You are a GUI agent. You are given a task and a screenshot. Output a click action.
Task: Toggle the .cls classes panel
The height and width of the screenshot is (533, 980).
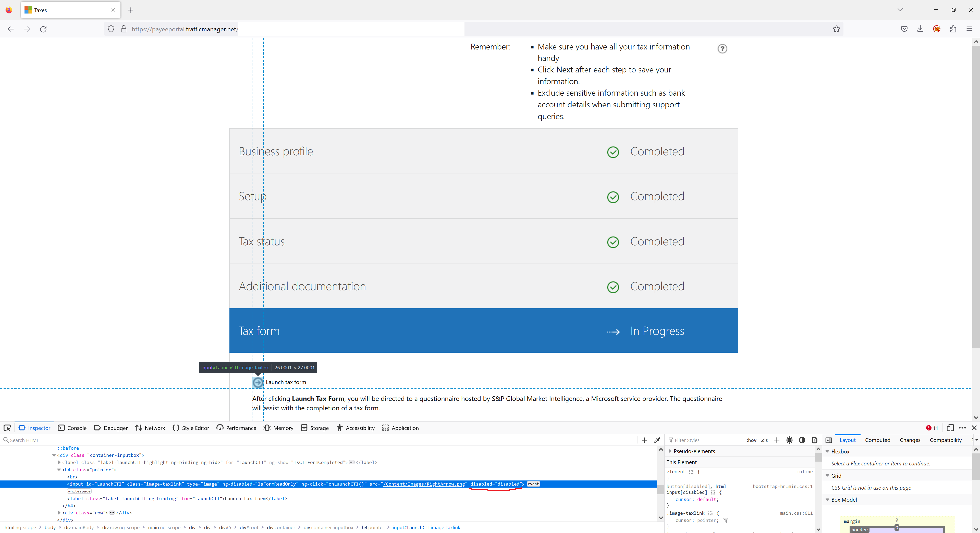764,440
